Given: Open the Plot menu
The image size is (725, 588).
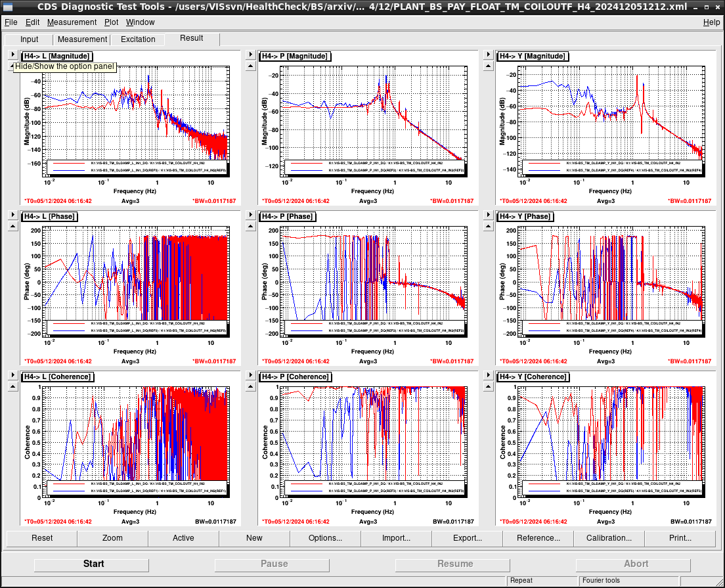Looking at the screenshot, I should pyautogui.click(x=111, y=22).
